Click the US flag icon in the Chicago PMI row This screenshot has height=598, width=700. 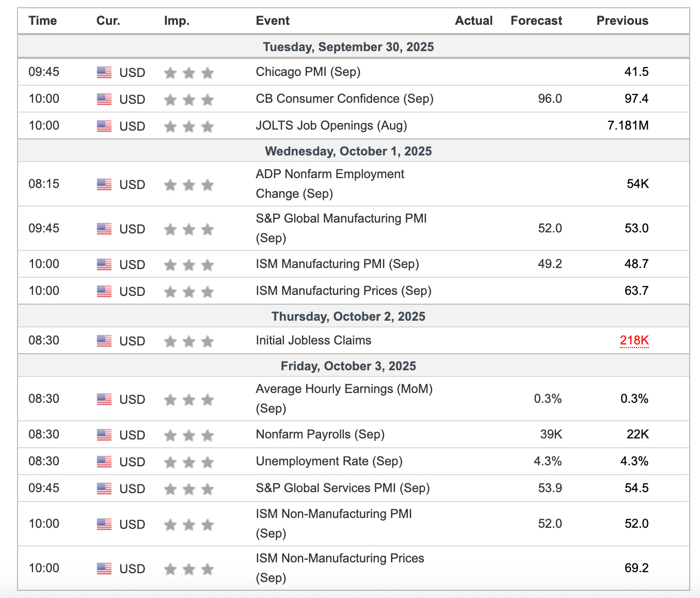tap(104, 72)
